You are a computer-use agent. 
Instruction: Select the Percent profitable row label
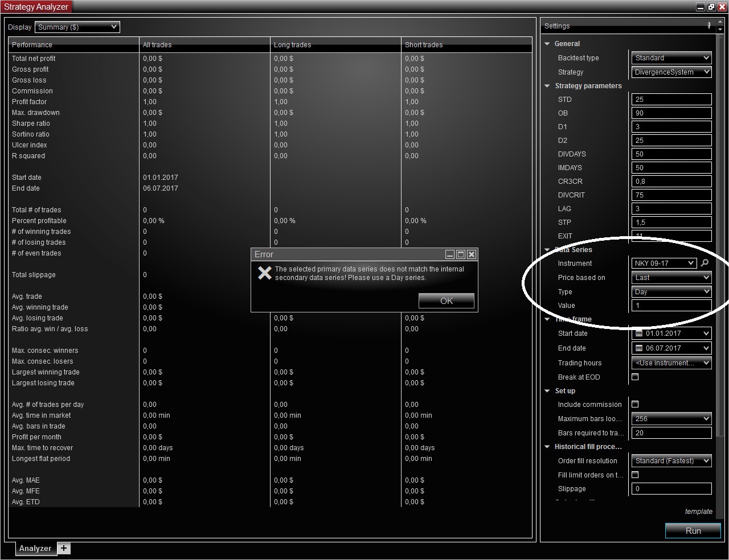click(39, 221)
